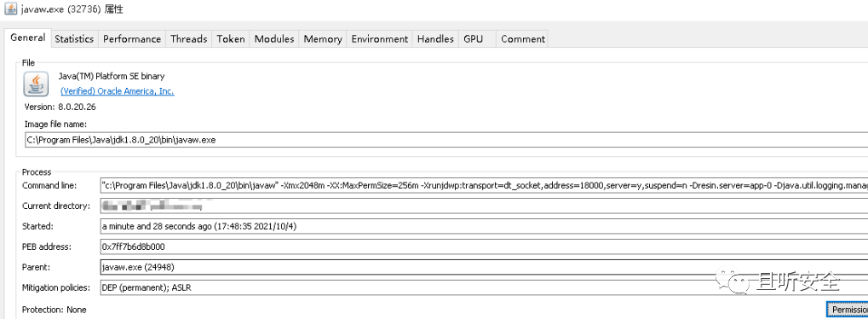Click the Permissions button
This screenshot has width=868, height=319.
(847, 310)
